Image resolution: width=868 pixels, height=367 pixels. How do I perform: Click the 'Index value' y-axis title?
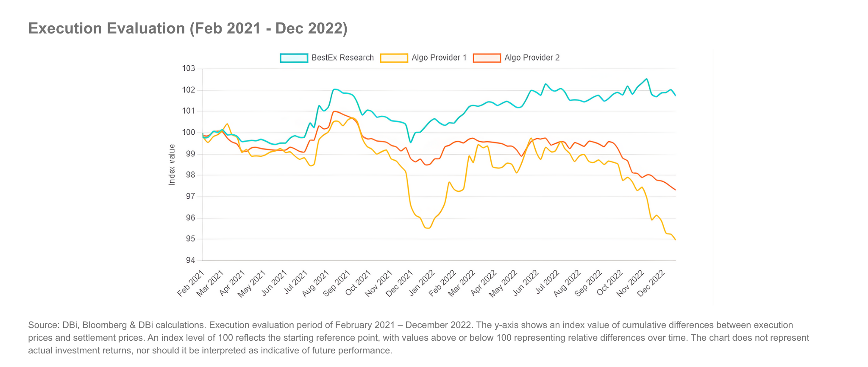coord(172,165)
